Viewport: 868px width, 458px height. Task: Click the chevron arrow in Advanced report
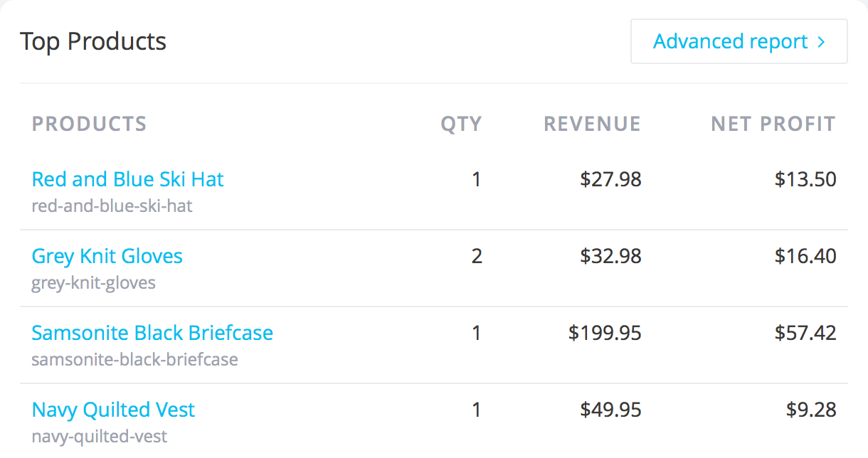tap(821, 42)
